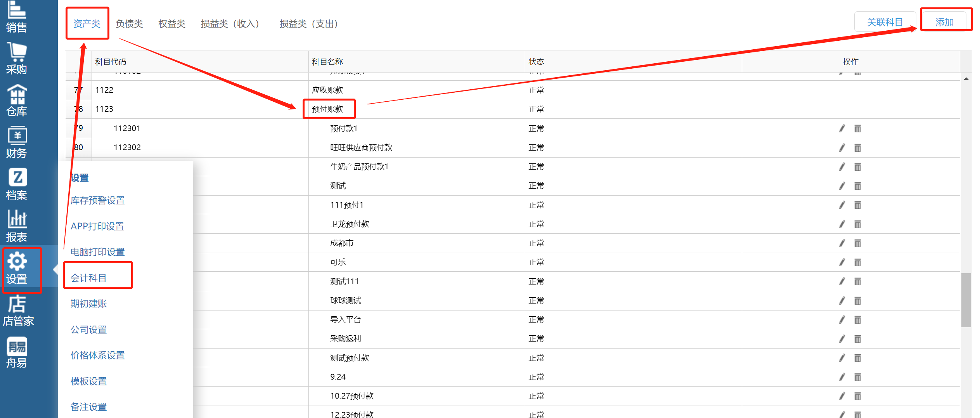Open 会计科目 in settings menu
This screenshot has height=418, width=980.
[88, 278]
